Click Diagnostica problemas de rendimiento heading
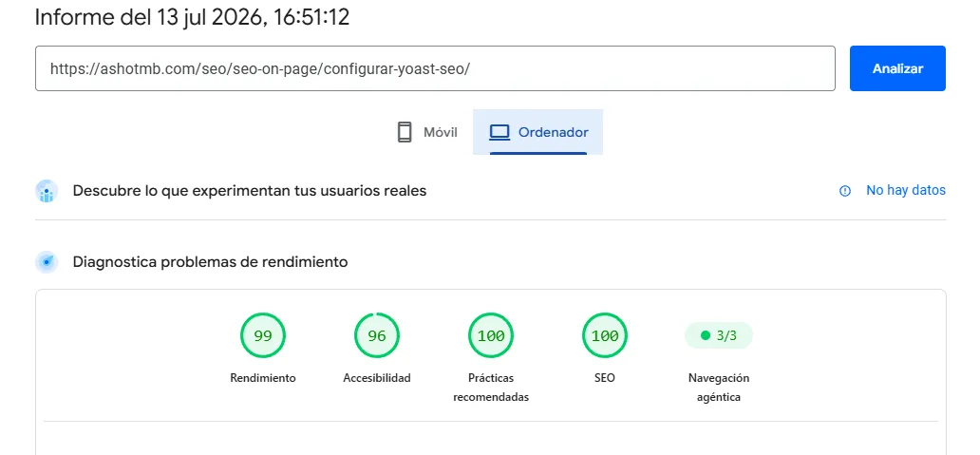This screenshot has width=980, height=455. (210, 262)
